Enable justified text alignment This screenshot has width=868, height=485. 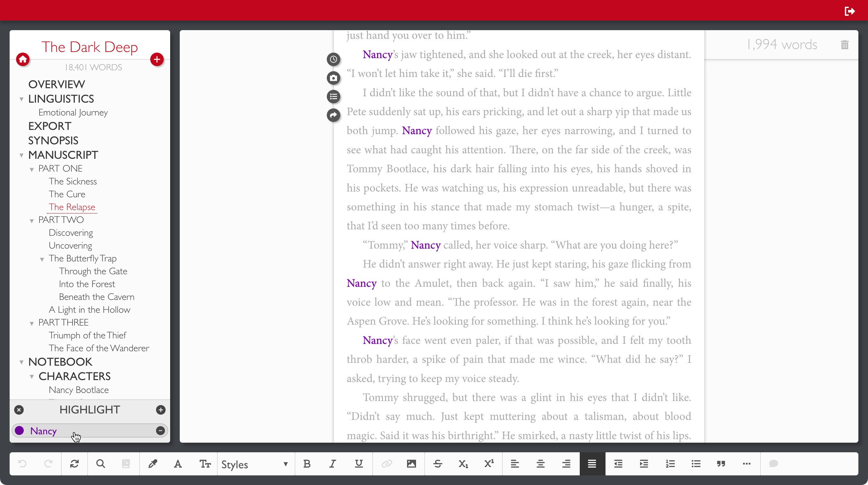(x=592, y=464)
